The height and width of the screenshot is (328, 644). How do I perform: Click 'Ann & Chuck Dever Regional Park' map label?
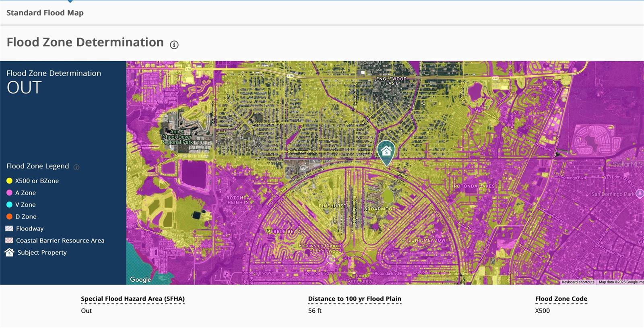[177, 137]
